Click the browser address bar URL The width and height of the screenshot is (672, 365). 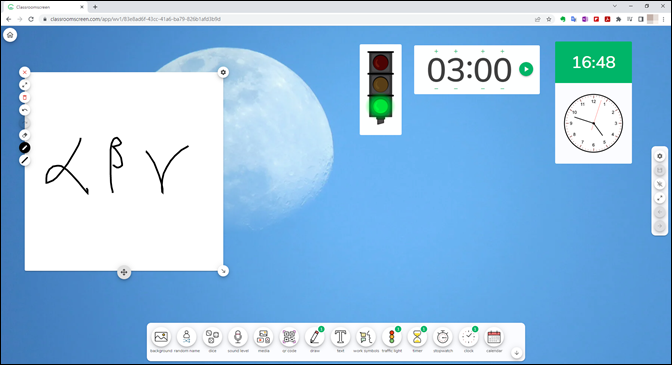pos(135,19)
